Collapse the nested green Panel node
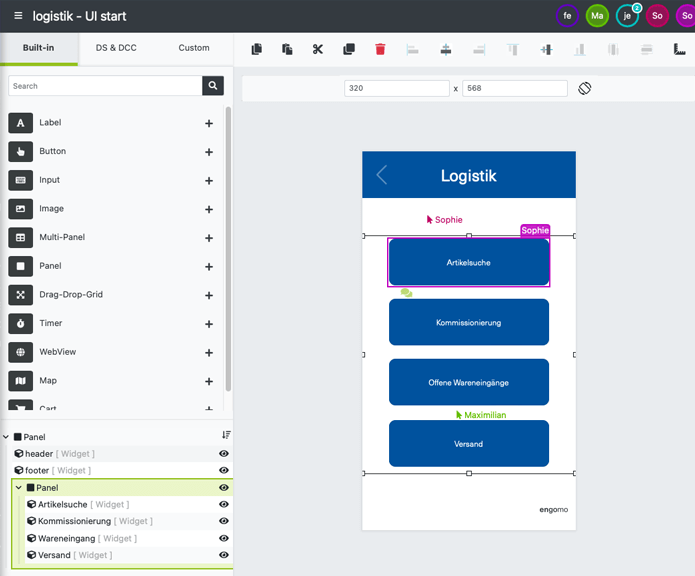This screenshot has height=576, width=695. point(19,488)
